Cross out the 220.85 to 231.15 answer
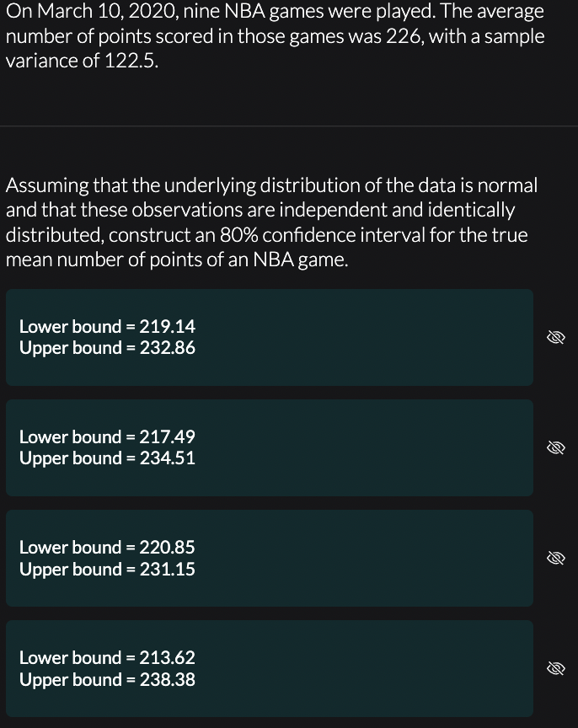 (x=556, y=558)
